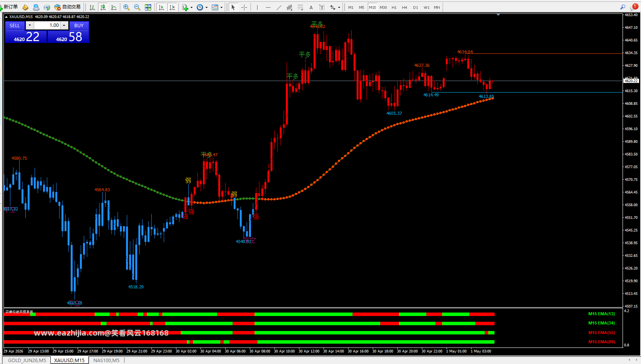
Task: Collapse the one-click trading panel arrow
Action: tap(6, 17)
